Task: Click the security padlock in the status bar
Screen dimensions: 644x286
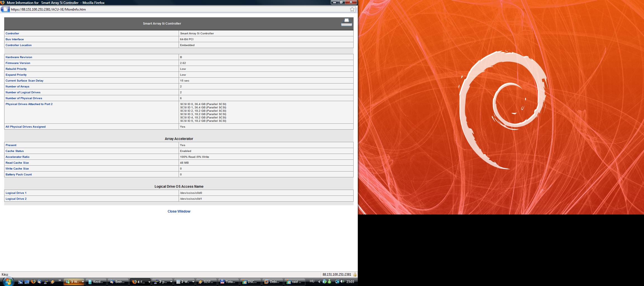Action: pyautogui.click(x=355, y=275)
